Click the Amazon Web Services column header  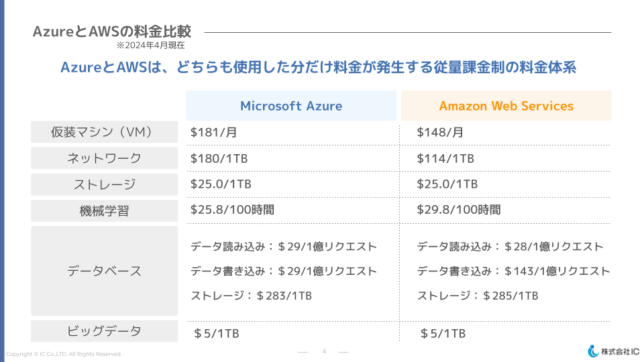click(506, 106)
